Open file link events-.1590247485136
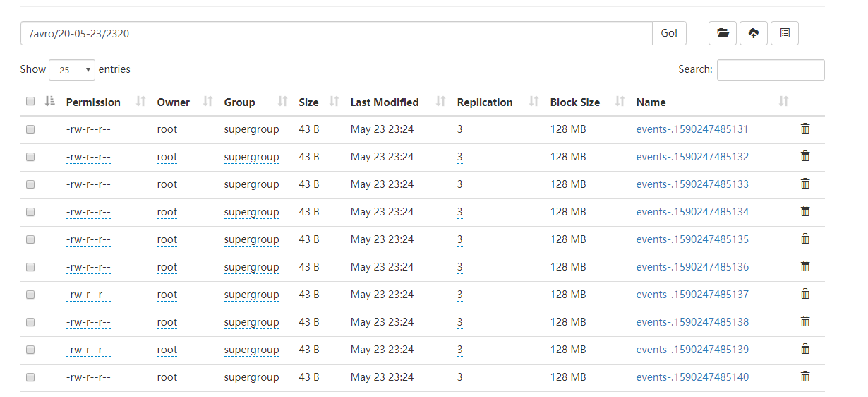The width and height of the screenshot is (868, 397). coord(692,267)
